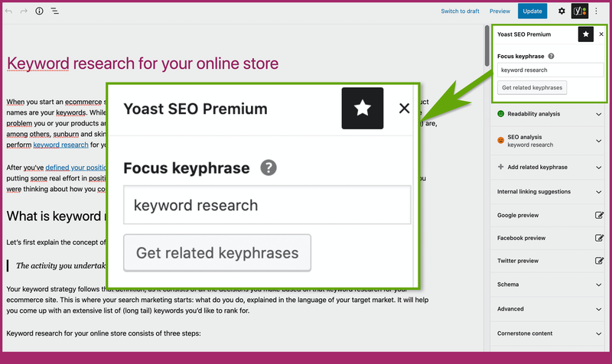Open the Google preview edit icon
Viewport: 612px width, 364px height.
[599, 216]
